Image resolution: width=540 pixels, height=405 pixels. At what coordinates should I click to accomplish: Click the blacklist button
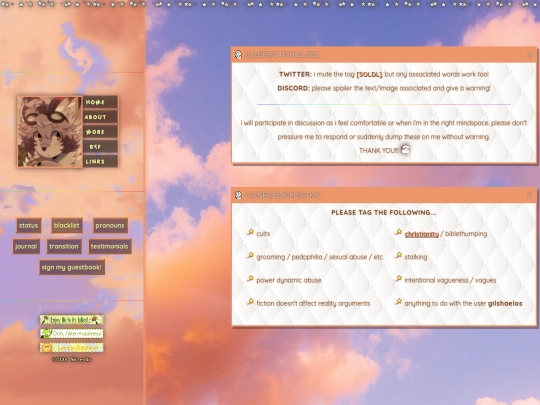67,226
